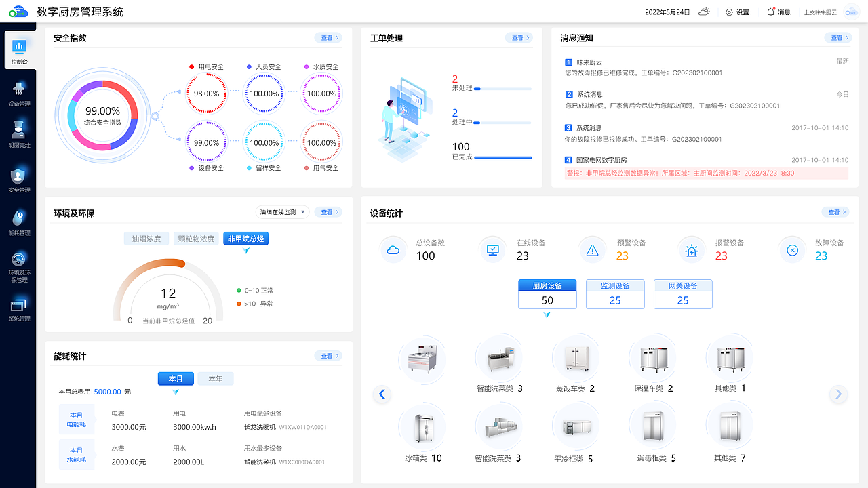Image resolution: width=868 pixels, height=488 pixels.
Task: Select the 监测设备 tab
Action: [x=615, y=293]
